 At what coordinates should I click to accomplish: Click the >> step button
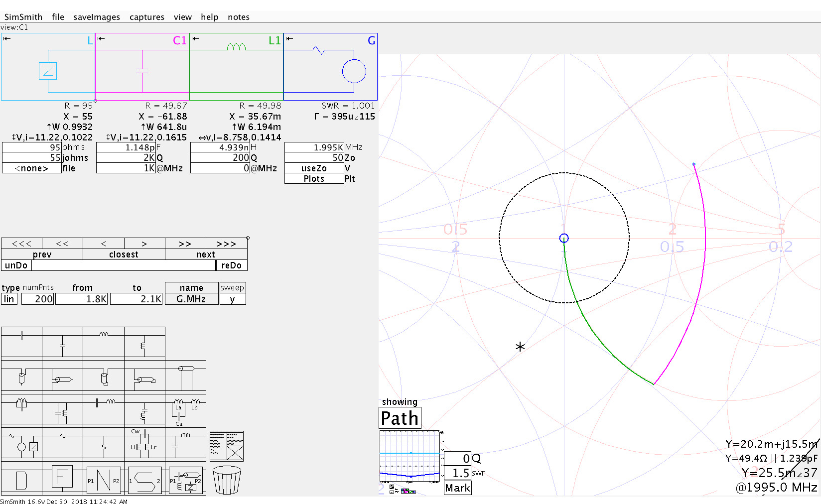185,244
